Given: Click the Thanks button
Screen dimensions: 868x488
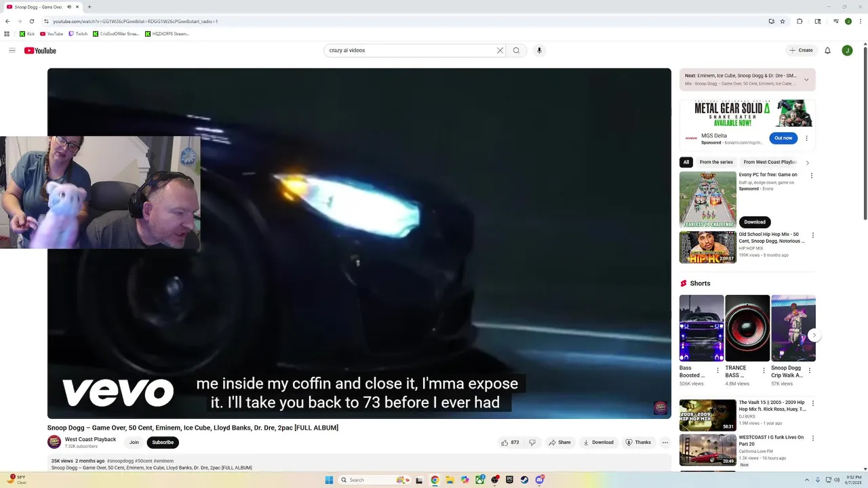Looking at the screenshot, I should click(x=638, y=443).
